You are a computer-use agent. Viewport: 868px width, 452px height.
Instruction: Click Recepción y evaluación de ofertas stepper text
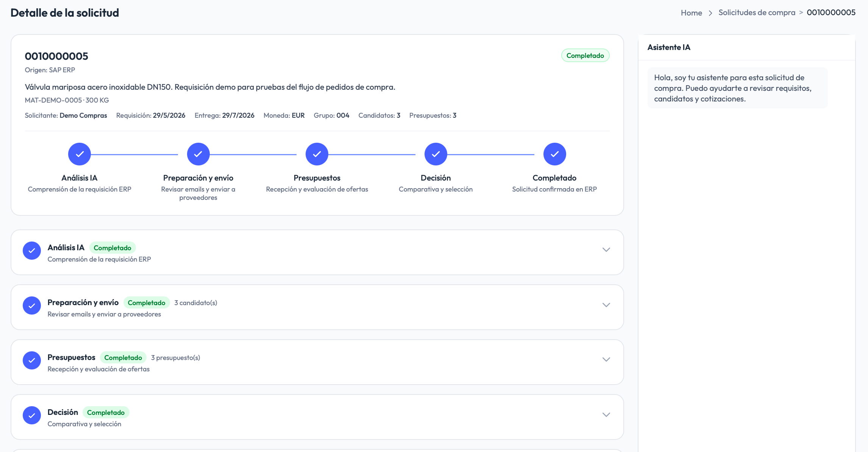tap(317, 189)
